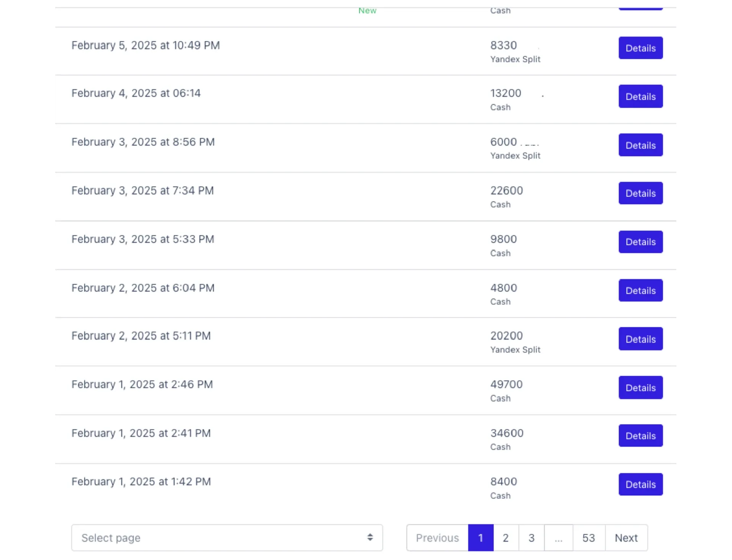Screen dimensions: 732x560
Task: Open Details for the 49700 cash order
Action: [640, 388]
